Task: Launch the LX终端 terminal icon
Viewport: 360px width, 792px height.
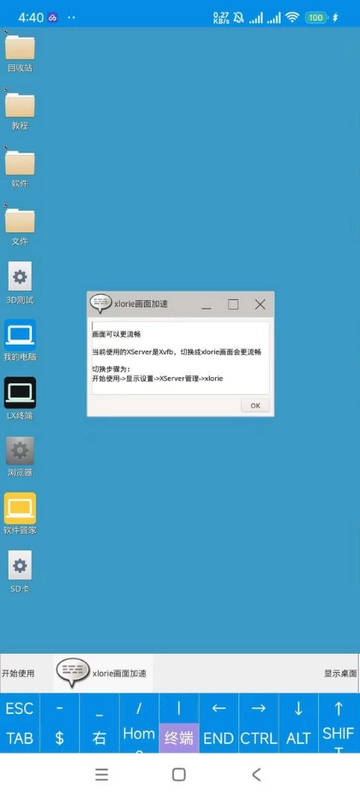Action: tap(20, 392)
